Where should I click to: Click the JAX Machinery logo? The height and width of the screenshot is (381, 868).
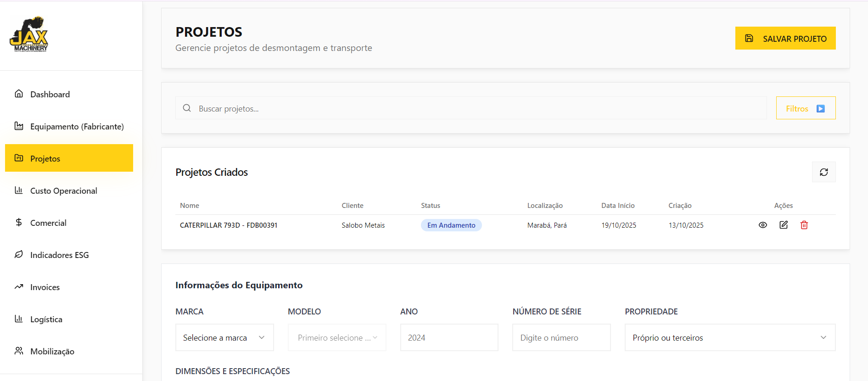pos(29,34)
